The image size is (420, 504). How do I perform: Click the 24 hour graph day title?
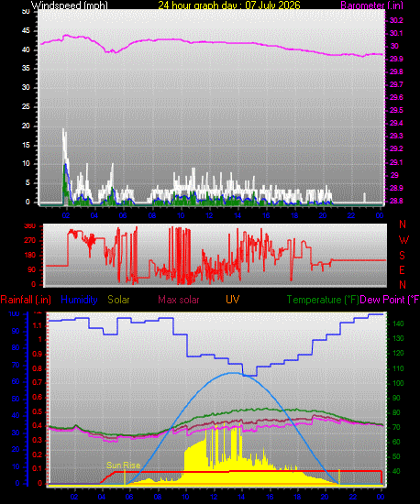[229, 5]
